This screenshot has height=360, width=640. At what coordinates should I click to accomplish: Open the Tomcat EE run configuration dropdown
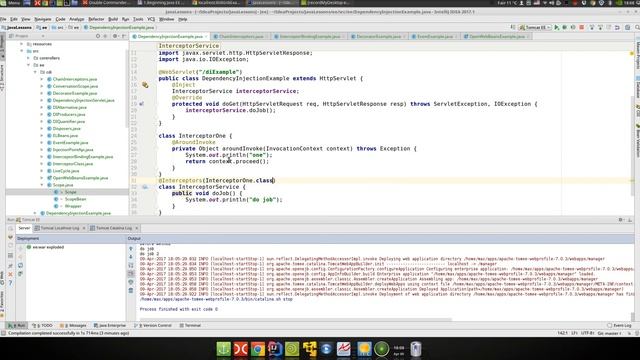pos(536,27)
